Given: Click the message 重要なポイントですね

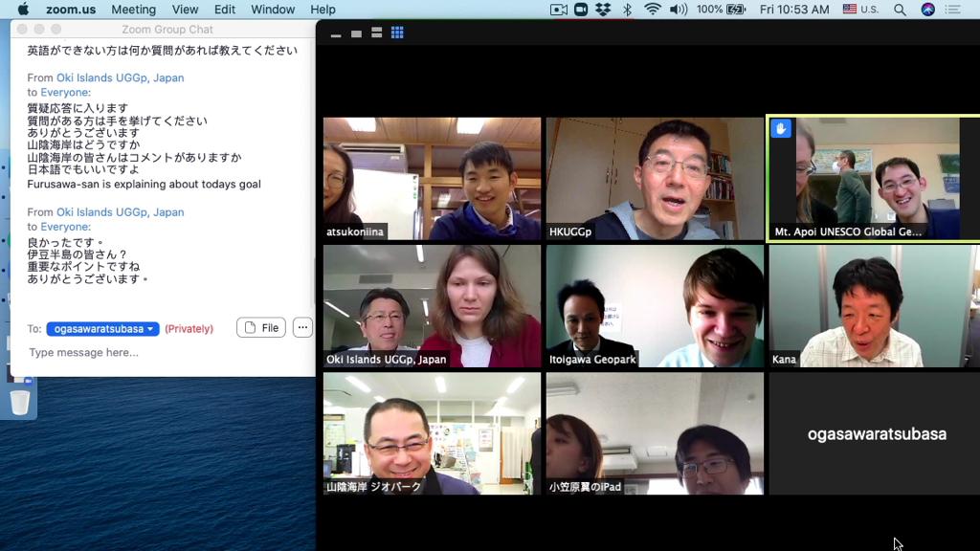Looking at the screenshot, I should tap(83, 267).
